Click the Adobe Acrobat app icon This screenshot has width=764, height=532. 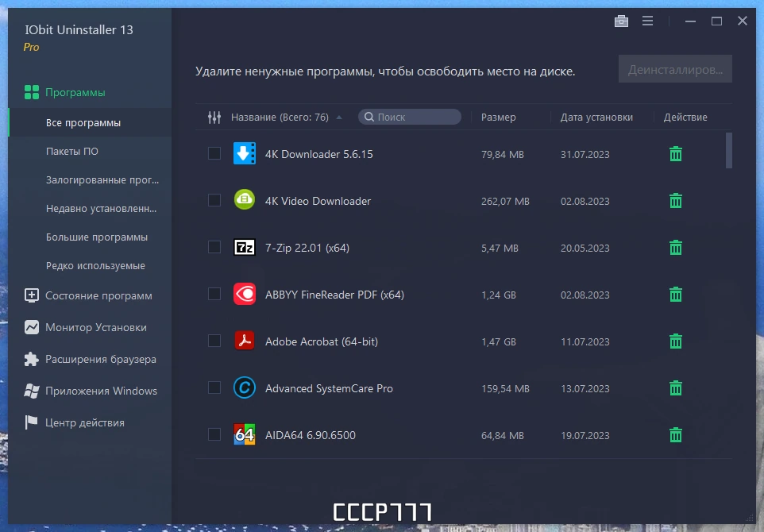(x=245, y=341)
